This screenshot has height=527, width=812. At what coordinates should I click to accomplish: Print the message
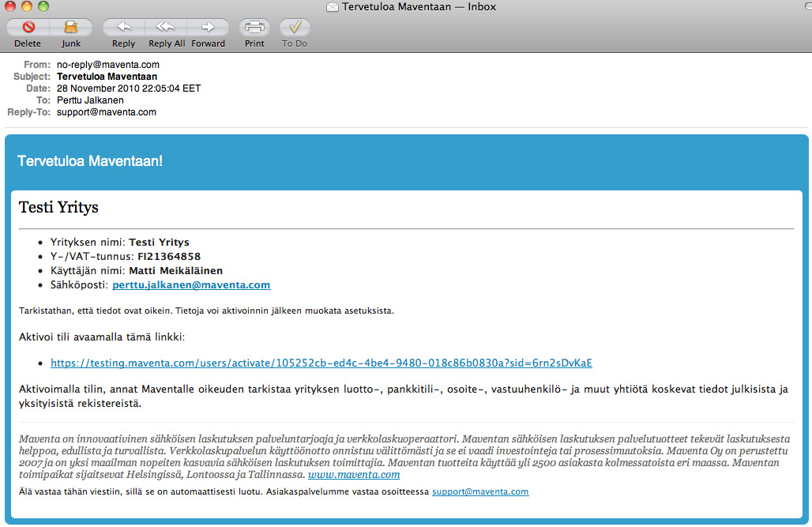pyautogui.click(x=254, y=27)
